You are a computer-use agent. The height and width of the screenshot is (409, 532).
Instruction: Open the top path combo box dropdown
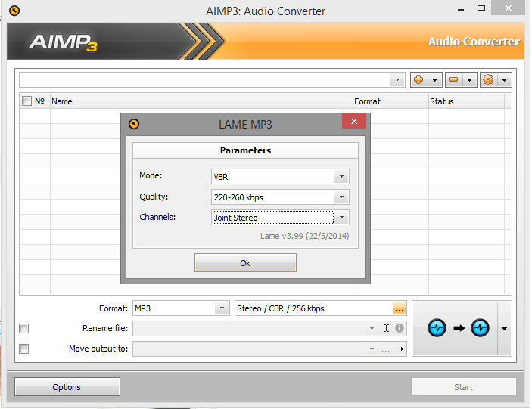click(397, 80)
